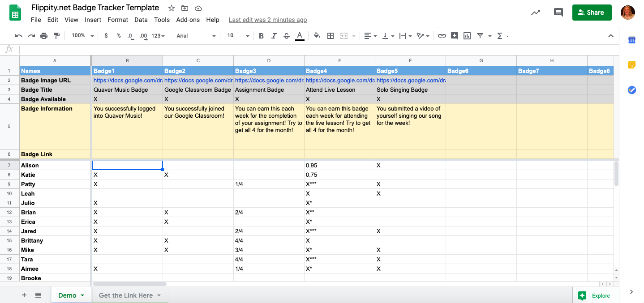Star this spreadsheet document

click(172, 8)
